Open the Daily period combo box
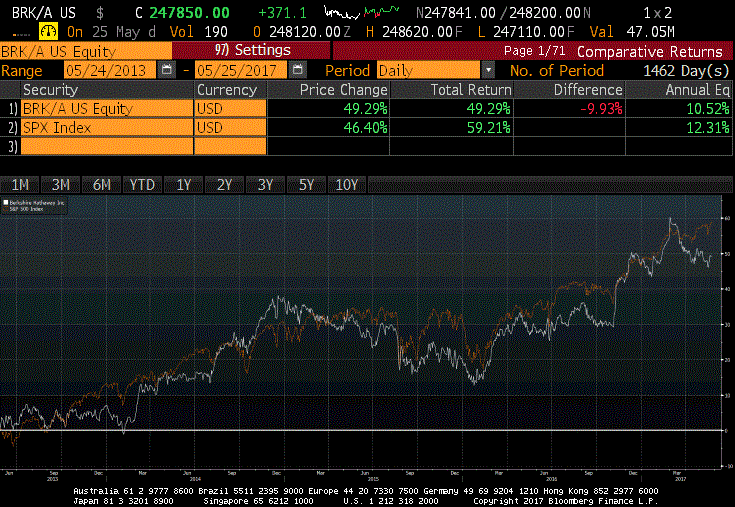 tap(429, 70)
